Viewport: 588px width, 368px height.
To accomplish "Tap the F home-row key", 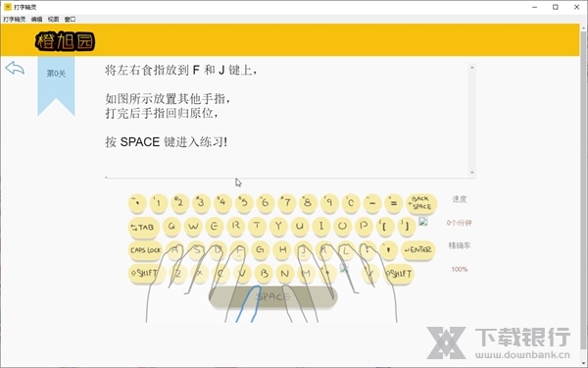I will [239, 249].
